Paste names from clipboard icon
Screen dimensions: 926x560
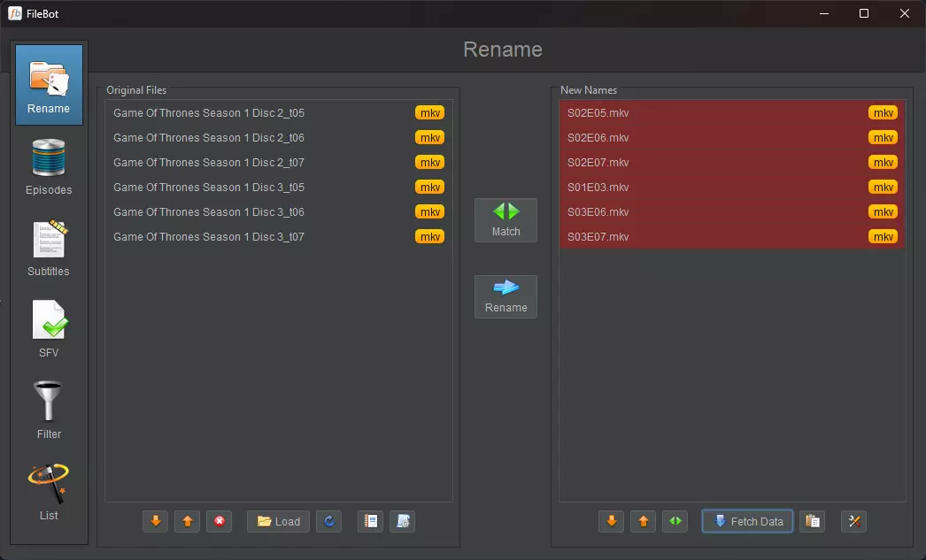[x=813, y=522]
